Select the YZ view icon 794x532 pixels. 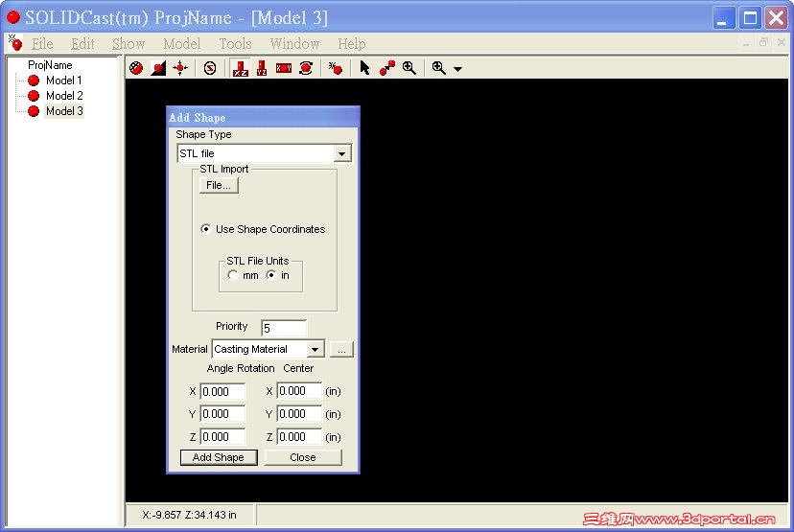(262, 68)
